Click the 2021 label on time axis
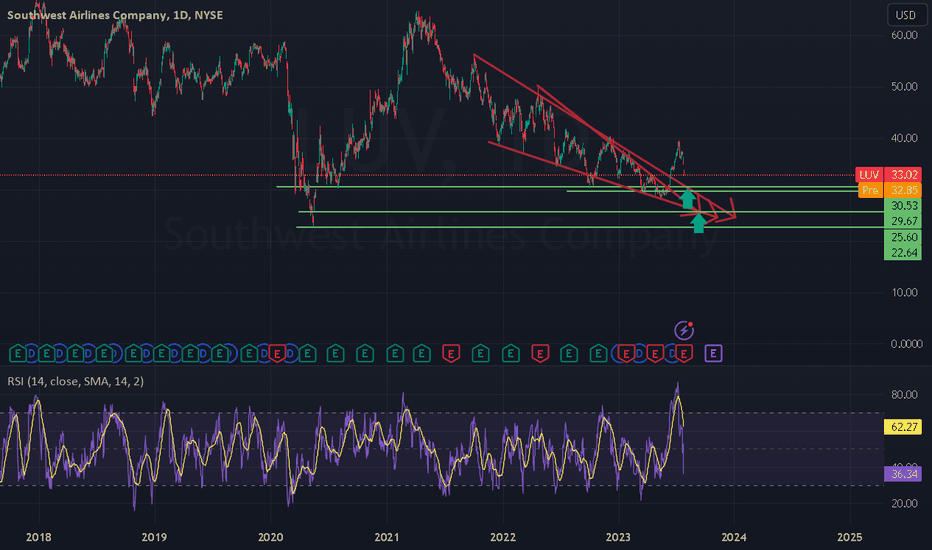This screenshot has width=932, height=550. 387,538
